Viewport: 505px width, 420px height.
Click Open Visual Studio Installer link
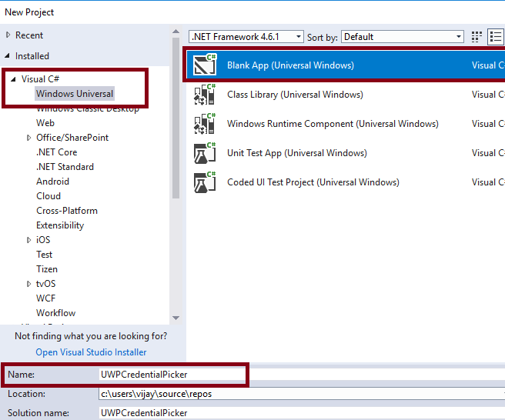(x=91, y=352)
